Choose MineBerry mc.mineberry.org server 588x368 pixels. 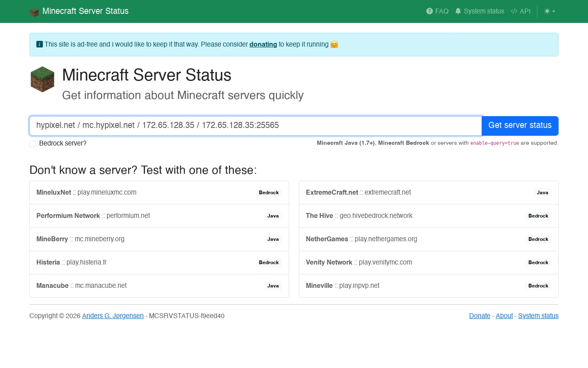(x=159, y=239)
